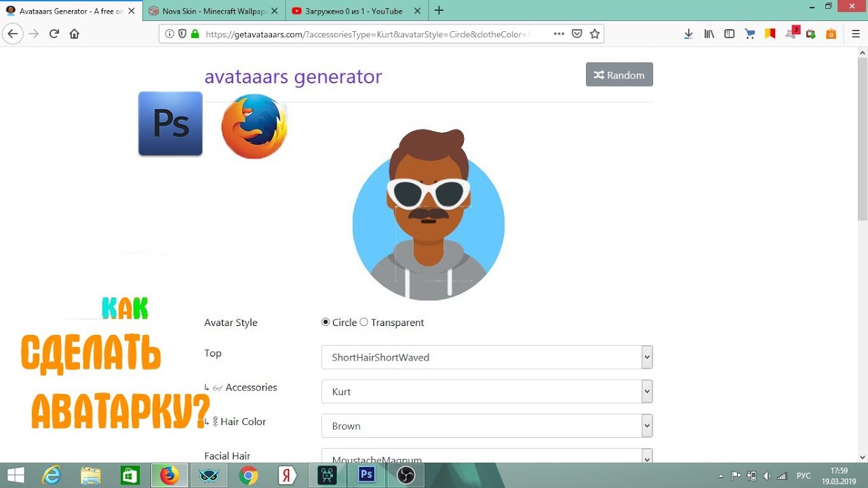Image resolution: width=868 pixels, height=488 pixels.
Task: Click the Accessories label
Action: pos(251,387)
